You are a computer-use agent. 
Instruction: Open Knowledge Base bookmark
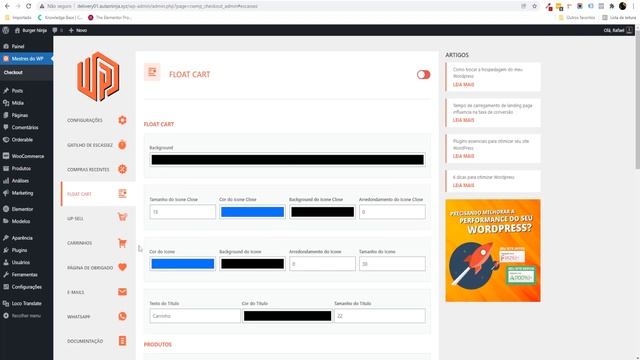pyautogui.click(x=60, y=18)
